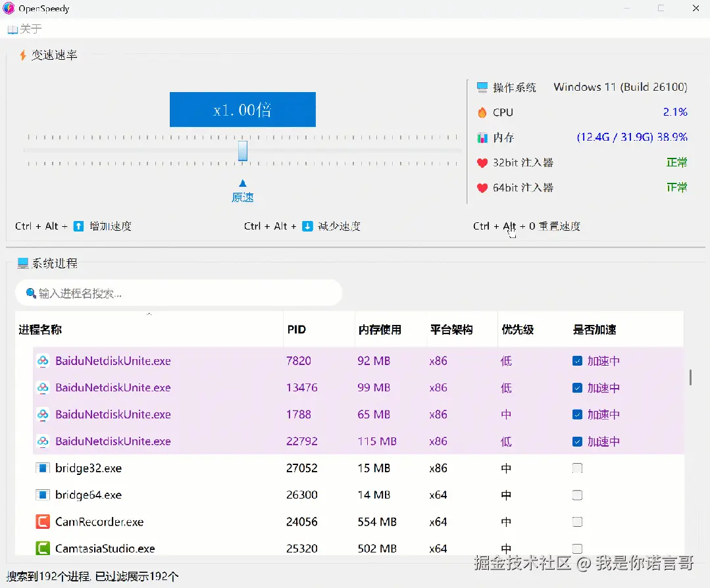This screenshot has width=710, height=588.
Task: Click the speed slider handle
Action: pyautogui.click(x=243, y=150)
